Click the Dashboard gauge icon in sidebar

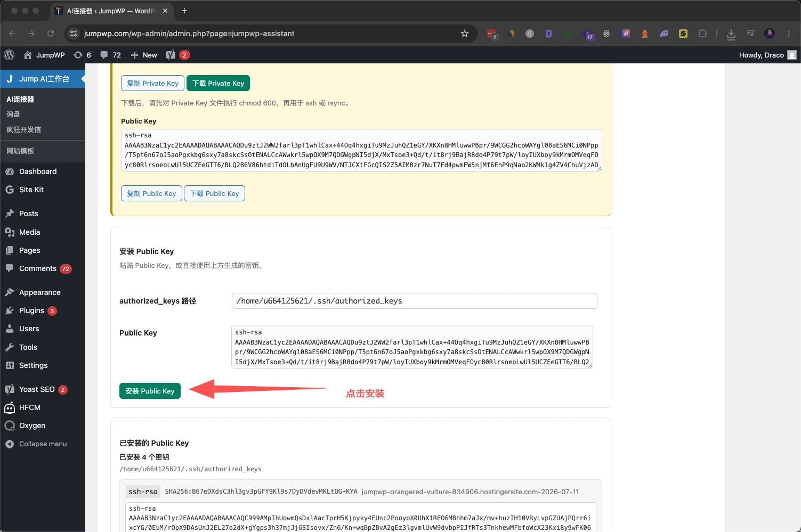click(x=10, y=171)
